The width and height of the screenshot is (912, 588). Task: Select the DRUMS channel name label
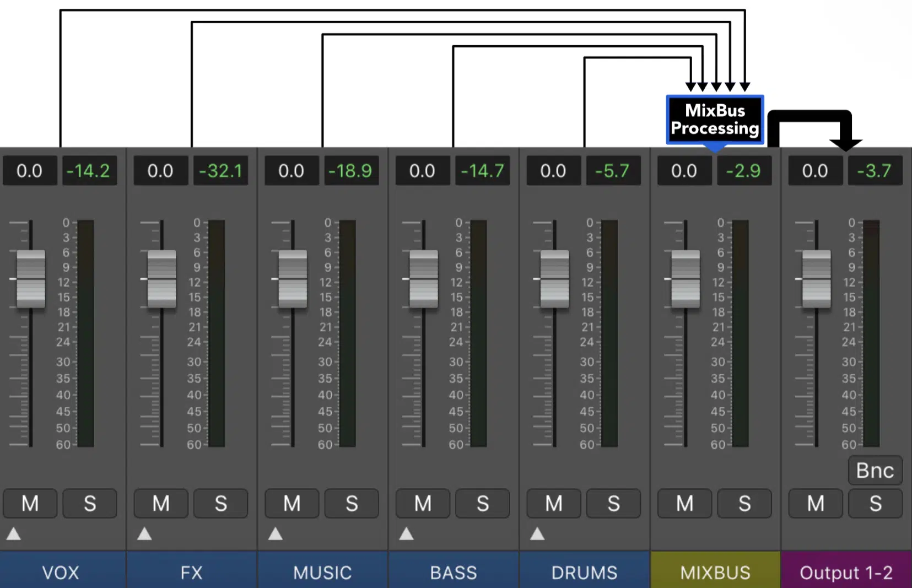click(x=585, y=570)
